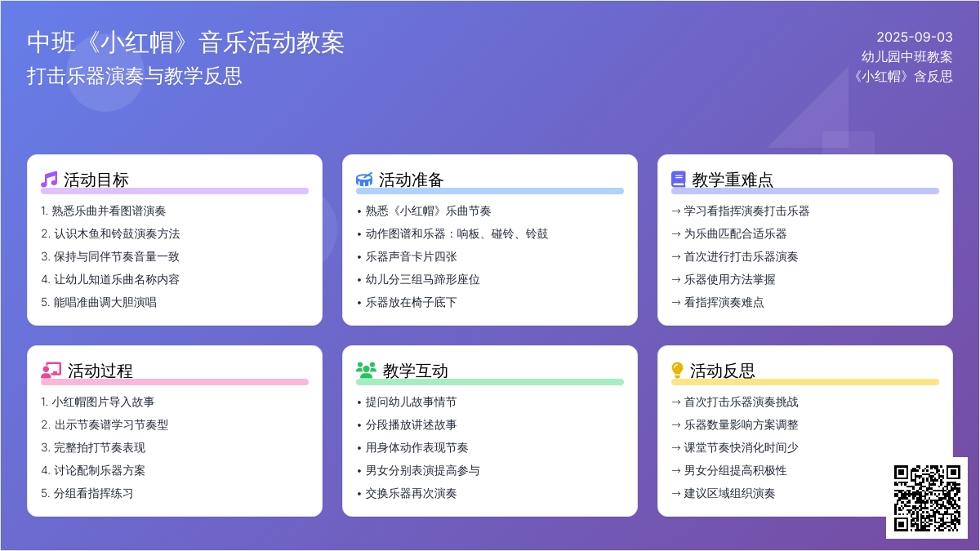The height and width of the screenshot is (551, 980).
Task: Click the 教学重难点 heading
Action: 733,180
